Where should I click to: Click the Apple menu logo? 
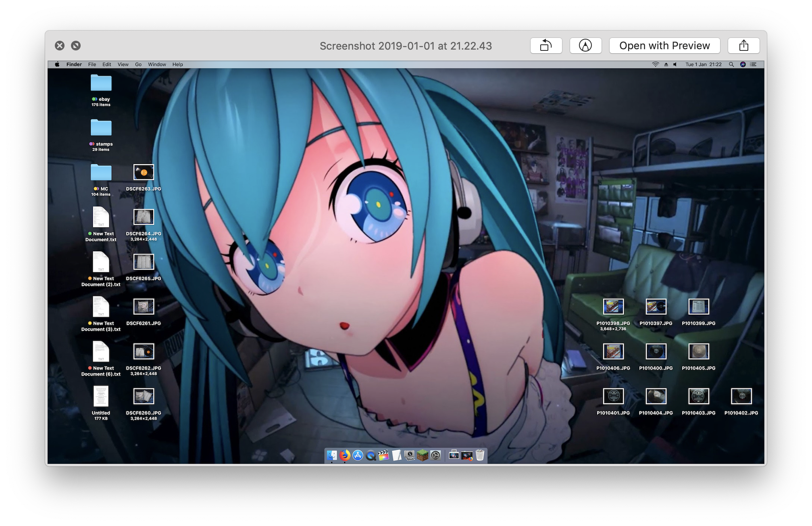tap(57, 64)
